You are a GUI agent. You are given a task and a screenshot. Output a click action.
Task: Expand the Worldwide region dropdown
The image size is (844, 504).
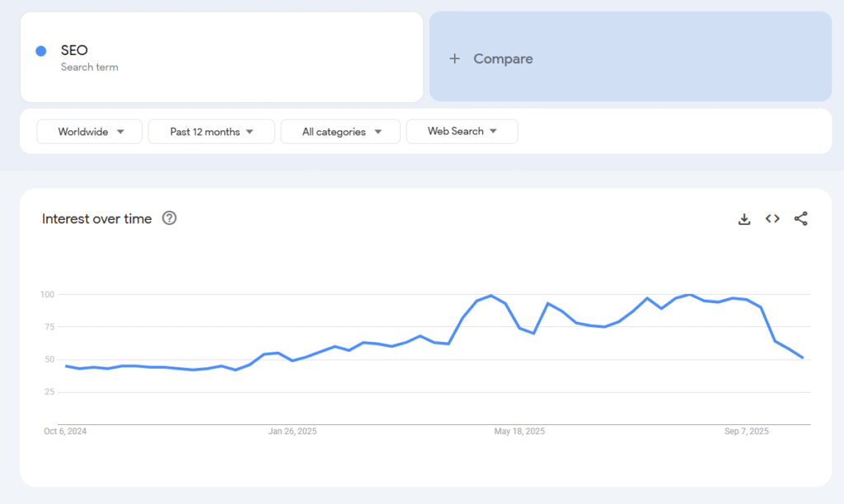click(x=90, y=132)
